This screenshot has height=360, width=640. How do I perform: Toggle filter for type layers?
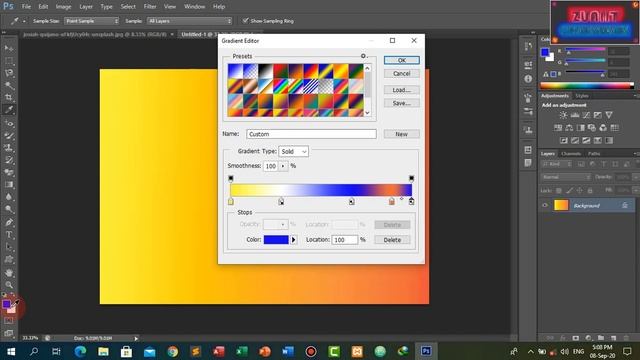click(x=604, y=164)
